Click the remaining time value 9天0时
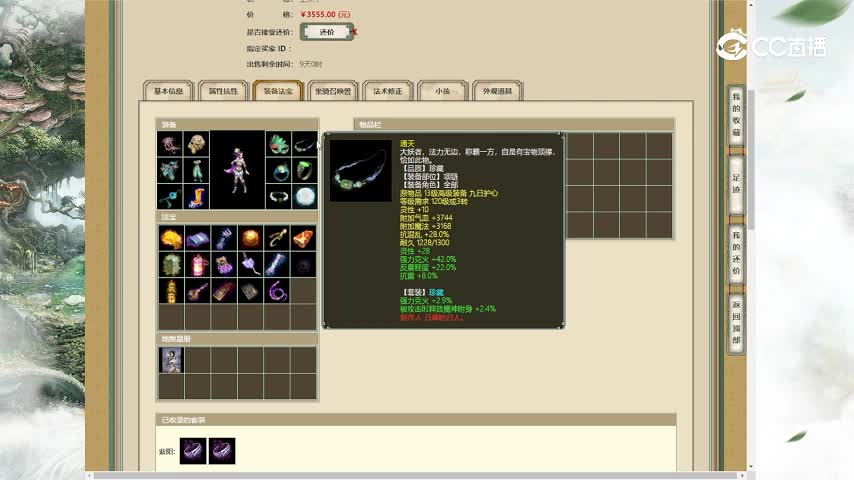The image size is (854, 480). pyautogui.click(x=310, y=64)
